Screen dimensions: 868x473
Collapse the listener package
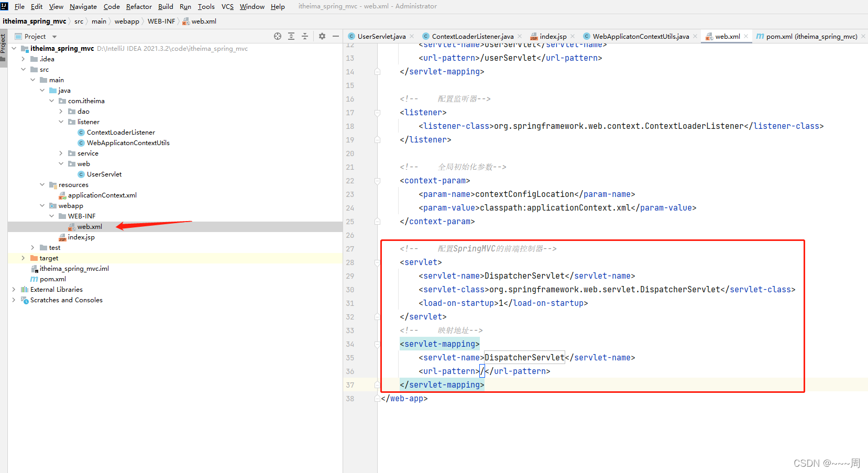(61, 122)
